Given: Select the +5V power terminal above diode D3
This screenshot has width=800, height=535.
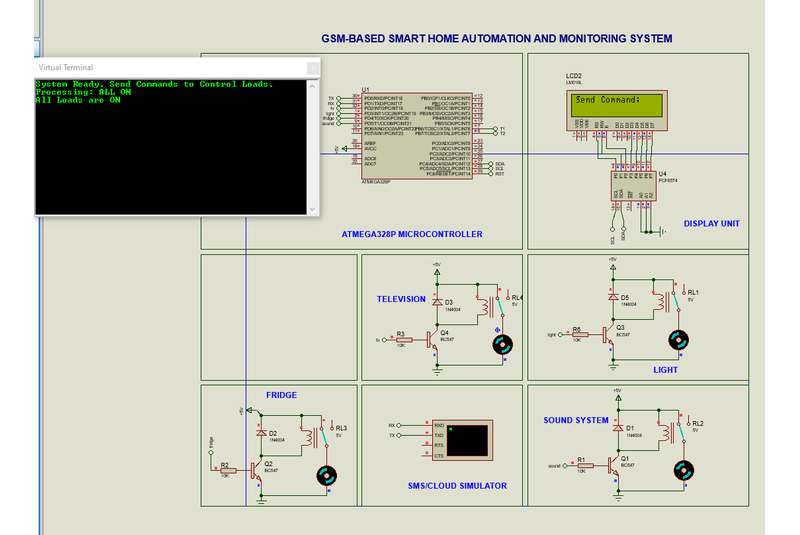Looking at the screenshot, I should pyautogui.click(x=437, y=271).
